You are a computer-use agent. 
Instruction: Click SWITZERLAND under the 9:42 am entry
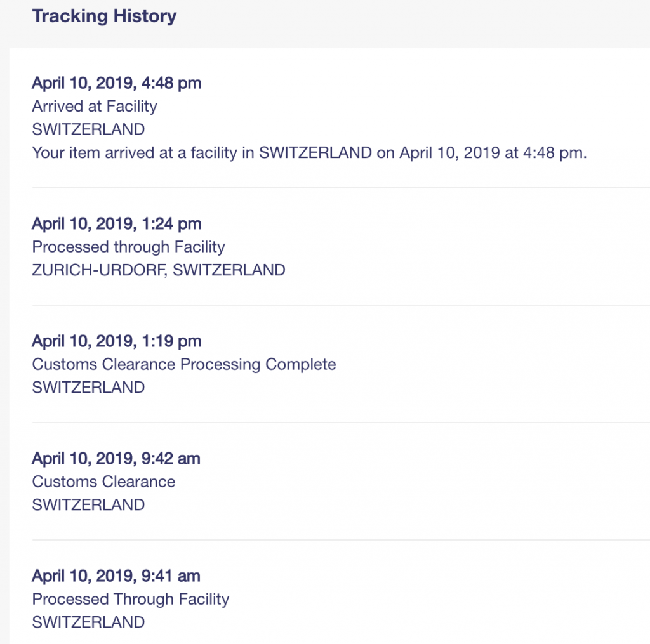88,505
